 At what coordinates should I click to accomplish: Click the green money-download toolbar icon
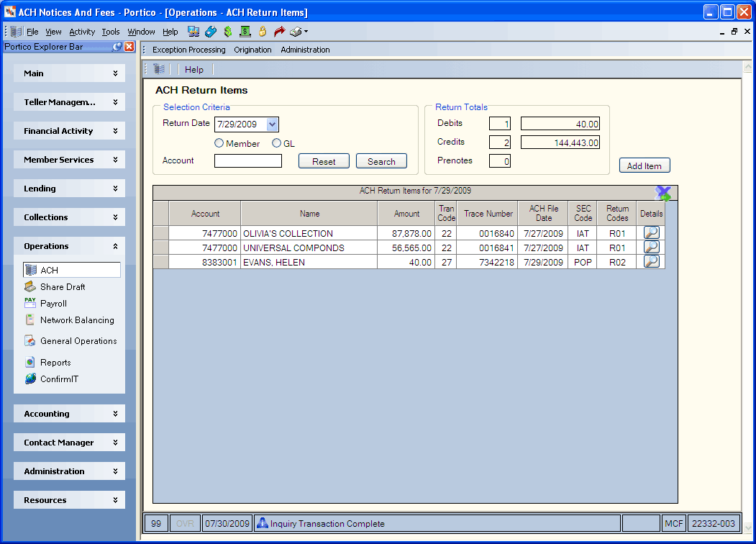(x=245, y=32)
